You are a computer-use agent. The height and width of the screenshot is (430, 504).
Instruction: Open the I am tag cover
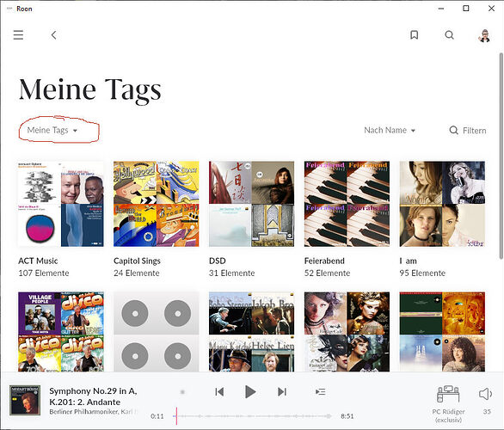(x=442, y=204)
